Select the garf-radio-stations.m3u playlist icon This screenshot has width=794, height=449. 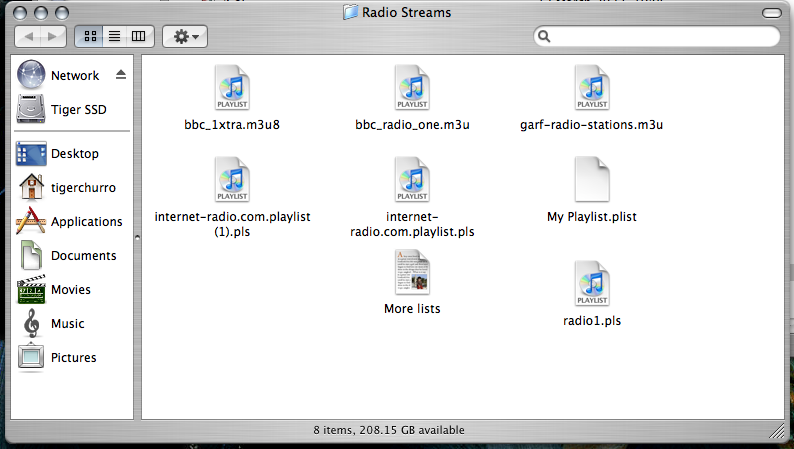pyautogui.click(x=592, y=88)
